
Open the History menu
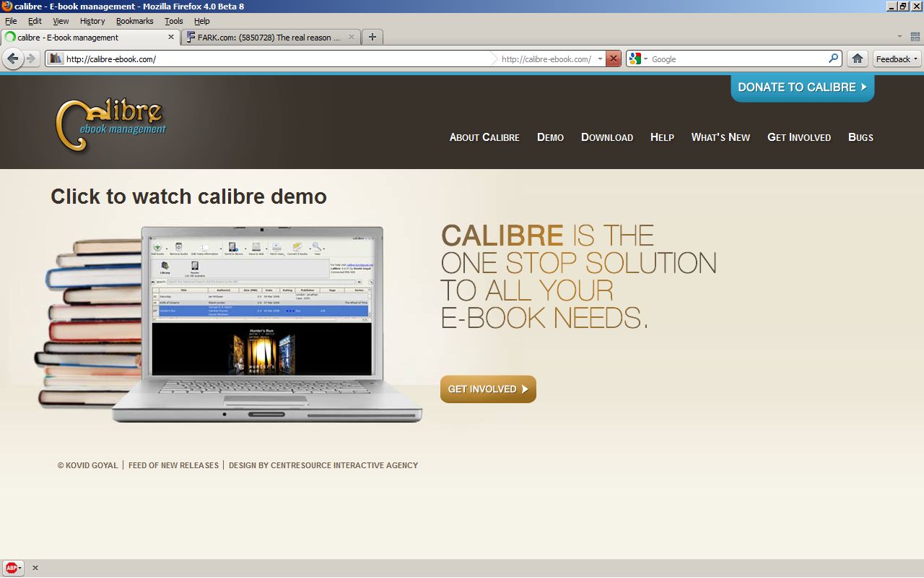pos(92,21)
